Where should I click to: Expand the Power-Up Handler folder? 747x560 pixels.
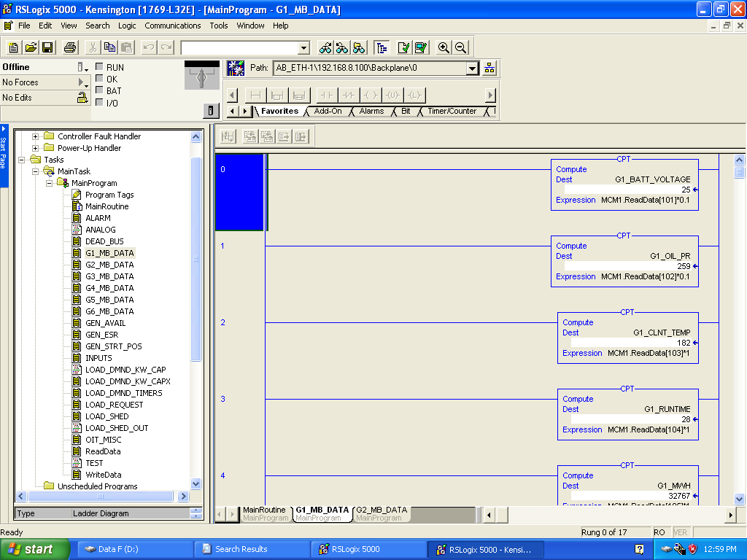[x=35, y=148]
